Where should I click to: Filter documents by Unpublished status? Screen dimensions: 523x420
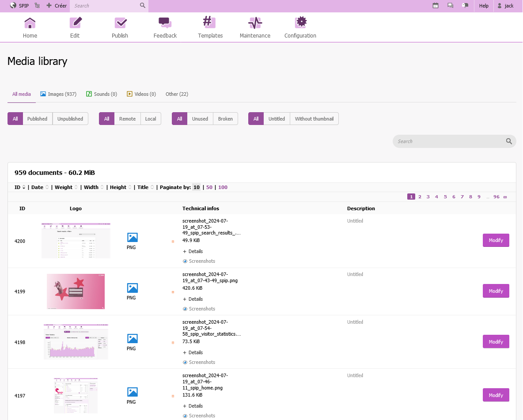point(70,119)
